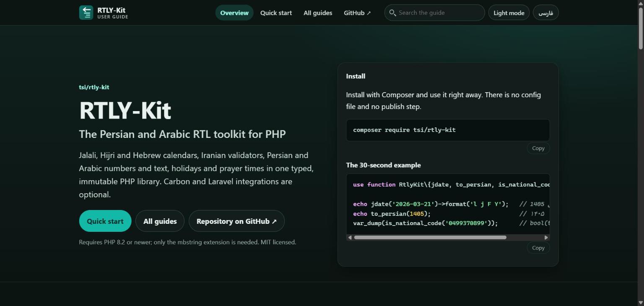The image size is (644, 306).
Task: Copy the composer require command
Action: pos(538,148)
